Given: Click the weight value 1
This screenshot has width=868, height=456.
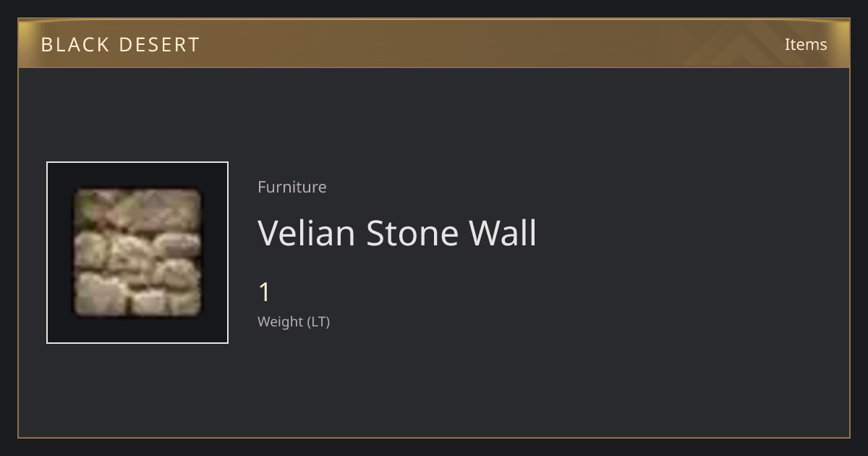Looking at the screenshot, I should (265, 292).
